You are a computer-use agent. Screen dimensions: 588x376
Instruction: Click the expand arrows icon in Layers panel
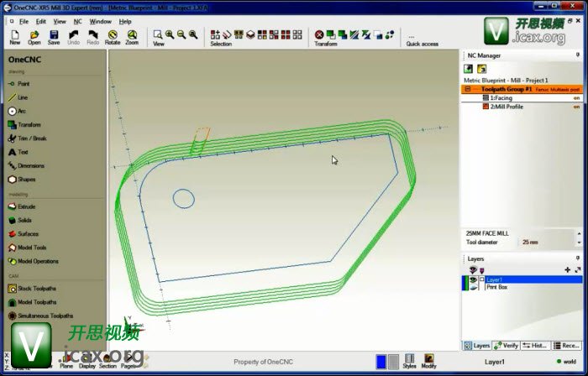(x=578, y=269)
